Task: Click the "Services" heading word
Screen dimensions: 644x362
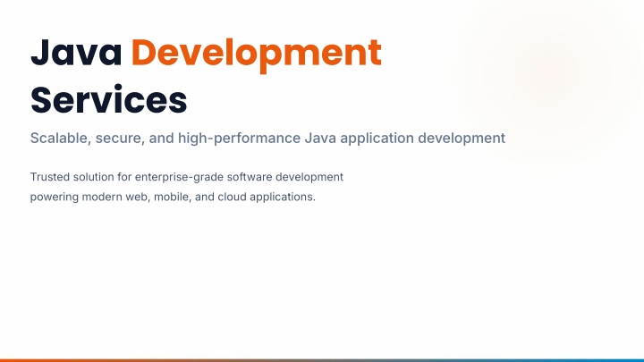Action: [x=108, y=98]
